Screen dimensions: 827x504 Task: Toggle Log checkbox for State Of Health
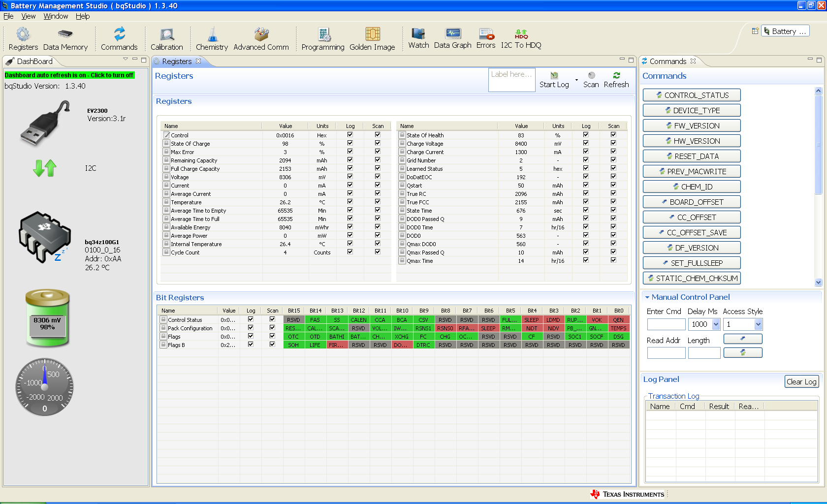[586, 135]
